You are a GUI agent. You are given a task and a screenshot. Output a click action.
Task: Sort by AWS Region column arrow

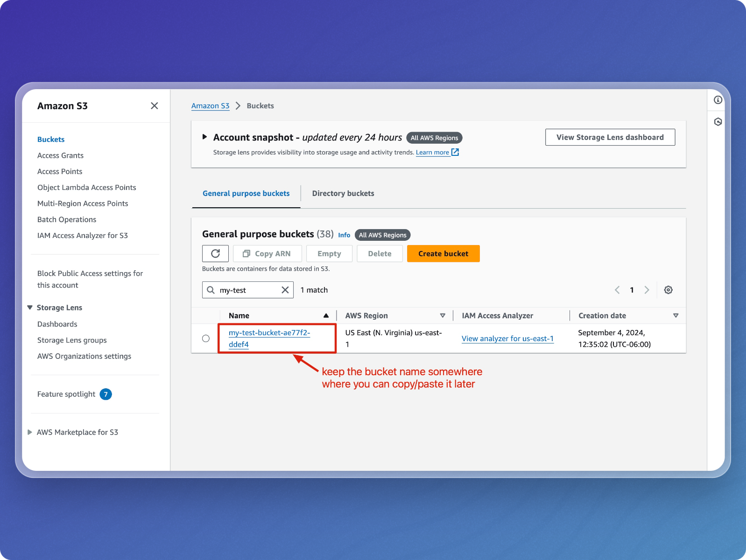point(443,315)
